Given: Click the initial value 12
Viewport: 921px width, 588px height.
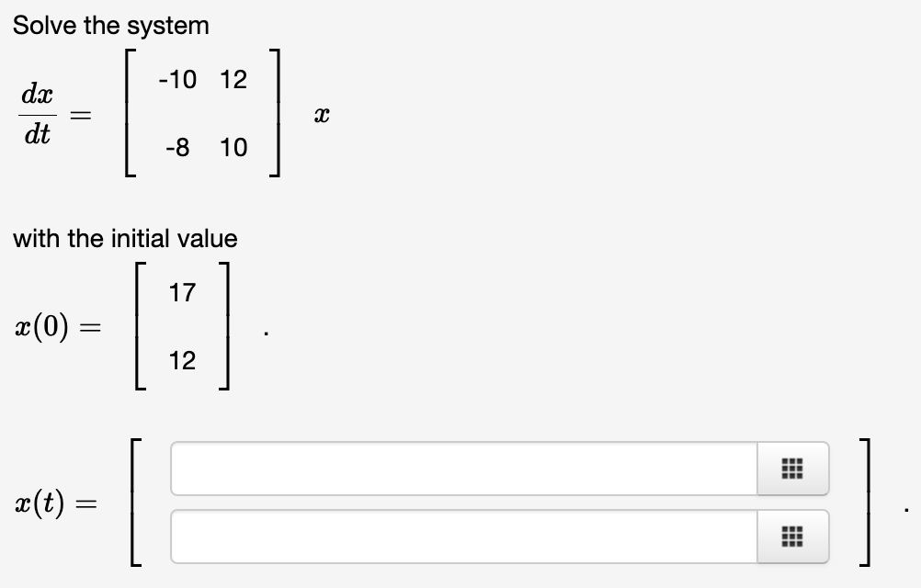Looking at the screenshot, I should pyautogui.click(x=183, y=360).
